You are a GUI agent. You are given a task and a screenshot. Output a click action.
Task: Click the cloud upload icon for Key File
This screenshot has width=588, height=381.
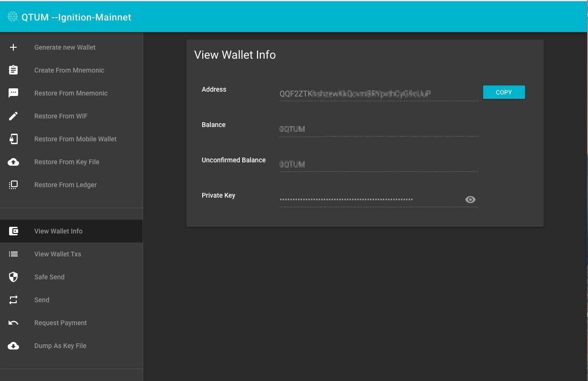(x=13, y=162)
